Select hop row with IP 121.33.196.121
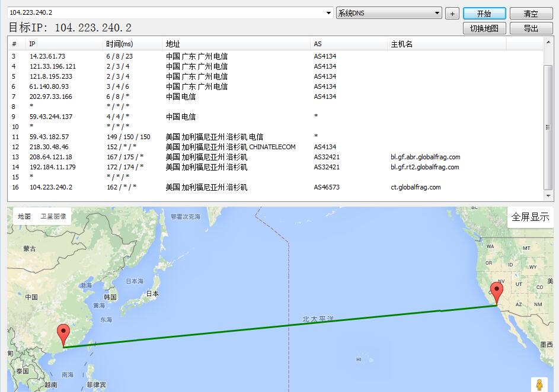Viewport: 559px width, 392px height. tap(275, 66)
